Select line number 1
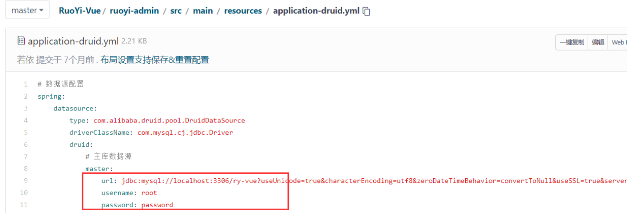644x222 pixels. click(x=25, y=84)
